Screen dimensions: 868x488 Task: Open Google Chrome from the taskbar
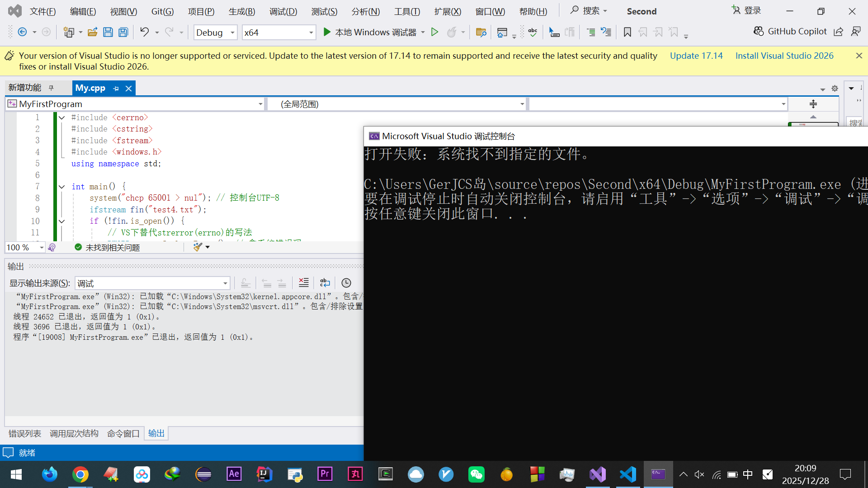tap(80, 474)
